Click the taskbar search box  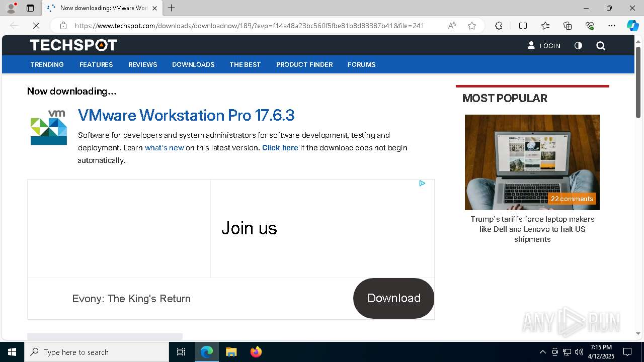click(x=97, y=352)
